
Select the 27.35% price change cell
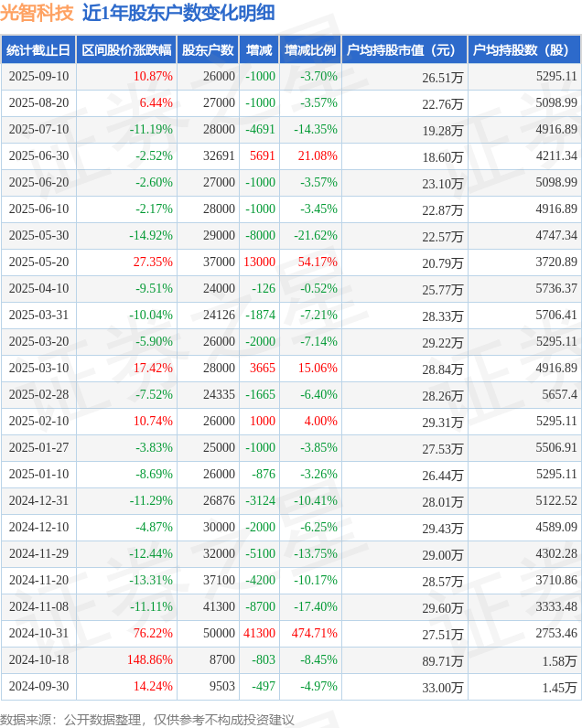click(153, 262)
